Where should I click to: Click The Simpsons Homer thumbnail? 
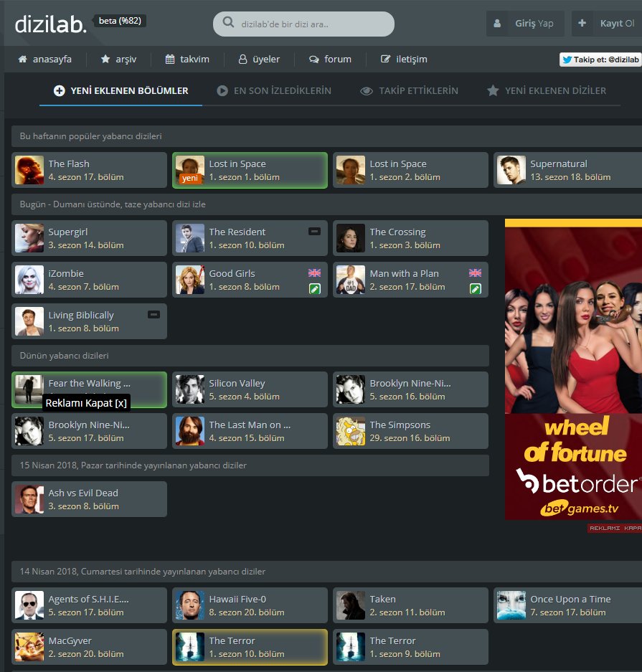pos(351,431)
